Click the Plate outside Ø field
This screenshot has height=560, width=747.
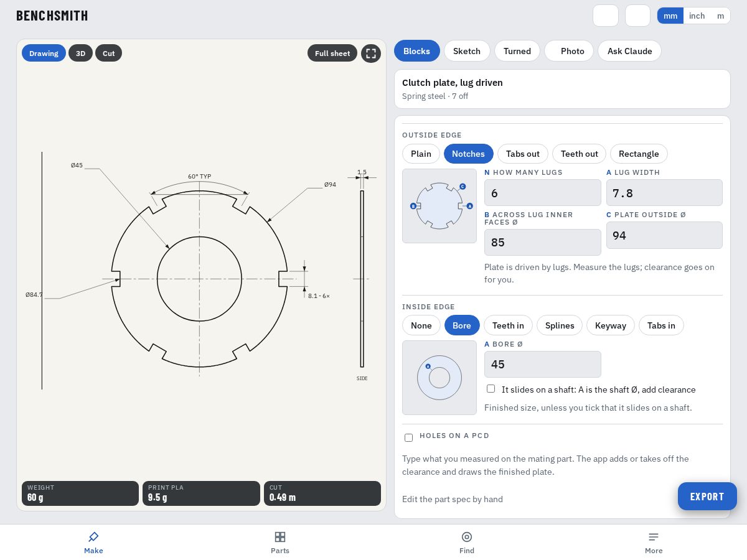click(x=664, y=235)
